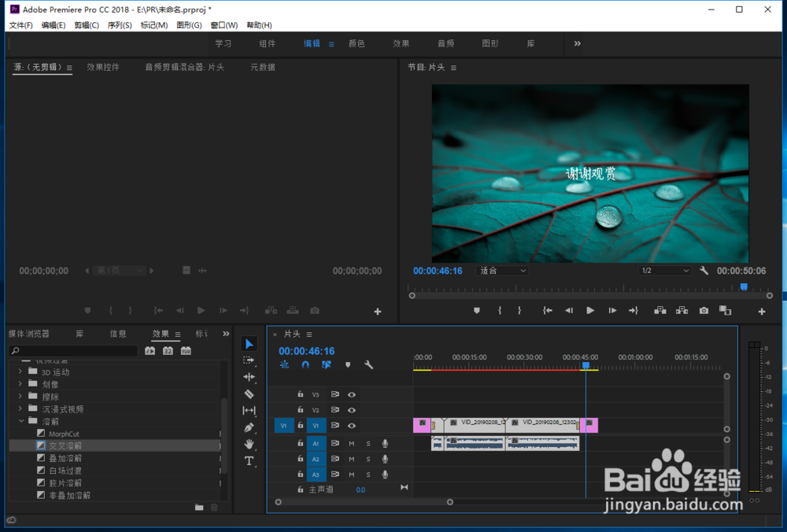Select the Slip tool
The height and width of the screenshot is (532, 787).
coord(249,411)
